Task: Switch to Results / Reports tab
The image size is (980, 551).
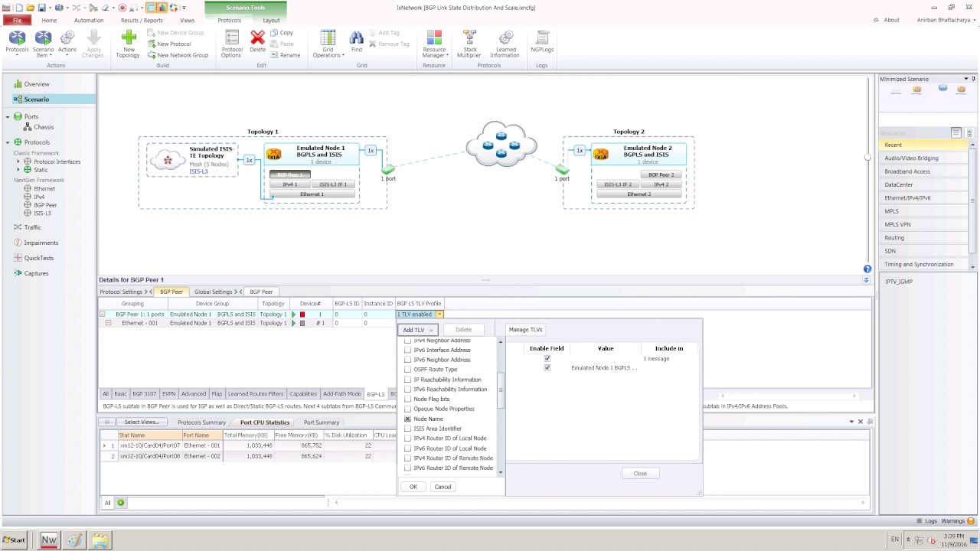Action: pos(142,21)
